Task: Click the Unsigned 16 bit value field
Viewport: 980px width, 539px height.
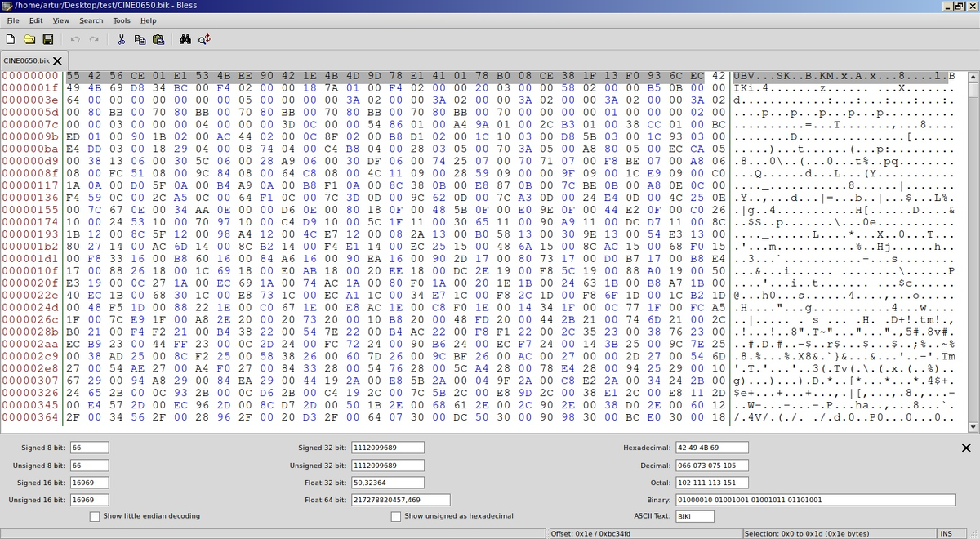Action: coord(89,500)
